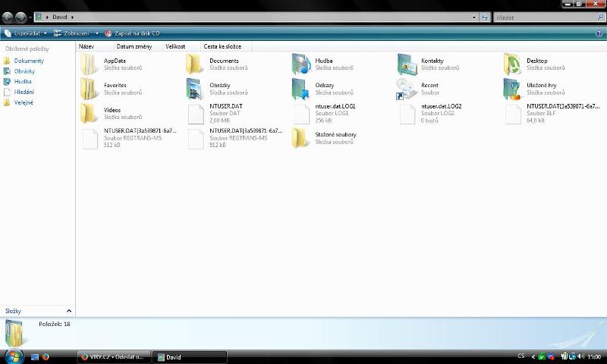This screenshot has height=364, width=607.
Task: Launch Firefox from the quick launch bar
Action: click(46, 356)
